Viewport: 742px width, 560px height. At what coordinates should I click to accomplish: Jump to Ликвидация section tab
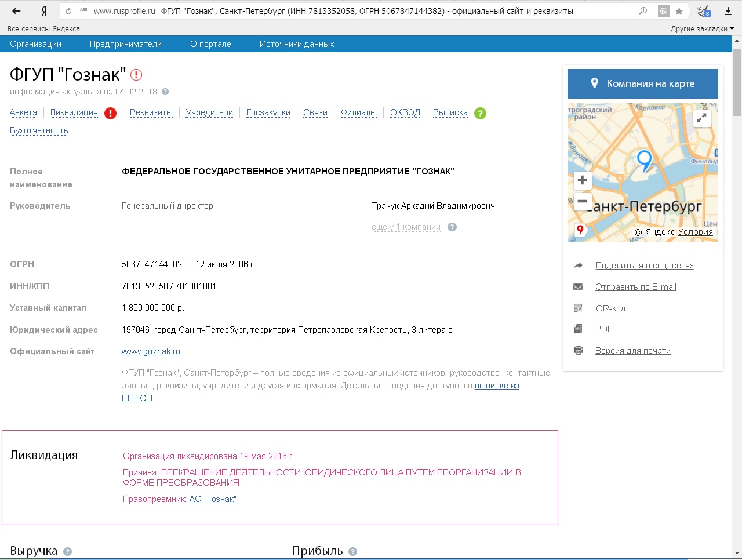(x=74, y=113)
